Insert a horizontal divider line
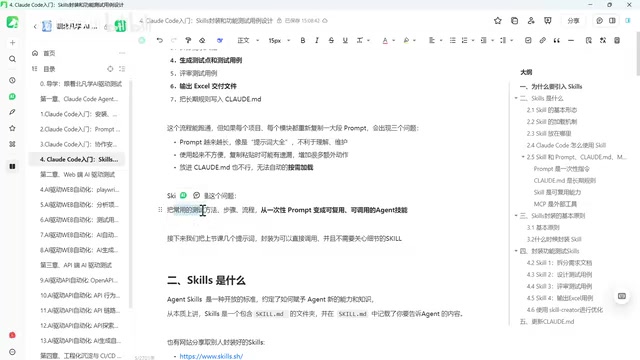 (571, 40)
